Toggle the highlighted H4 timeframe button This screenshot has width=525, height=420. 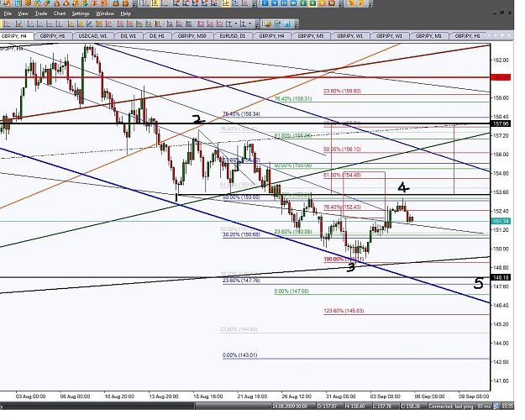312,3
